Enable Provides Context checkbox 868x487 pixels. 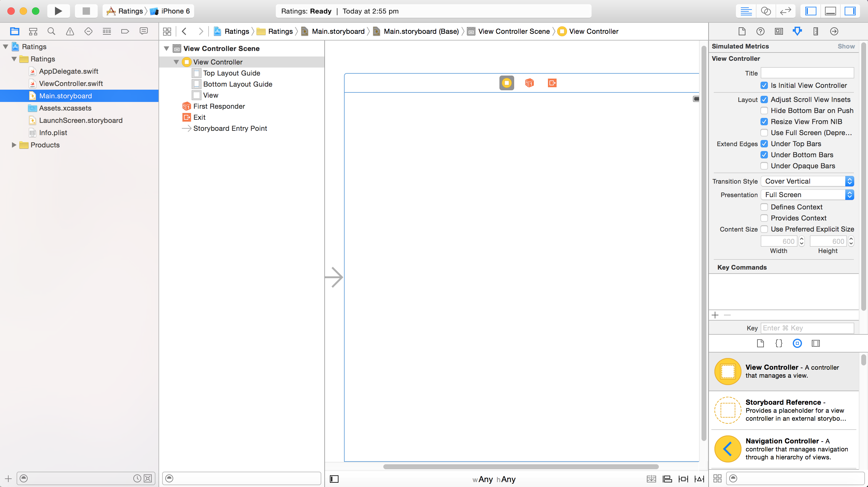pyautogui.click(x=764, y=218)
